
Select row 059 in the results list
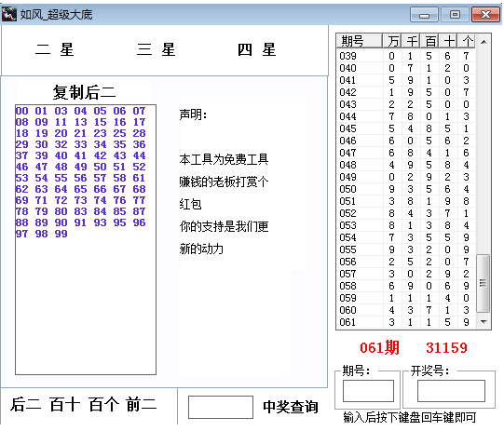point(406,298)
